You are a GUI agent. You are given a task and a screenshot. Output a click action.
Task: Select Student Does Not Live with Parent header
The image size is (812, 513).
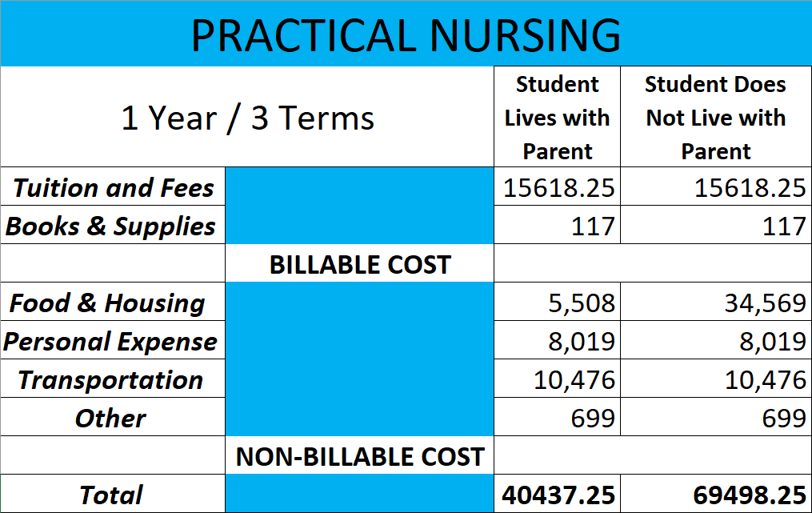716,117
